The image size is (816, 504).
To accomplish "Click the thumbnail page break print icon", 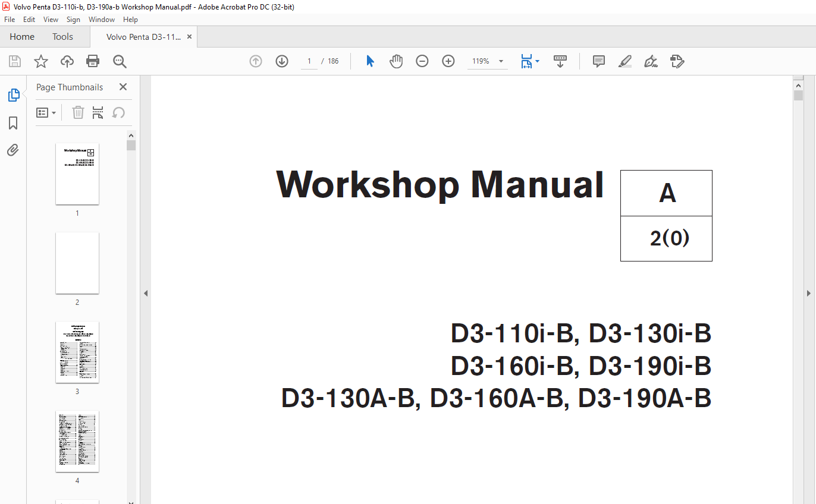I will (x=98, y=112).
